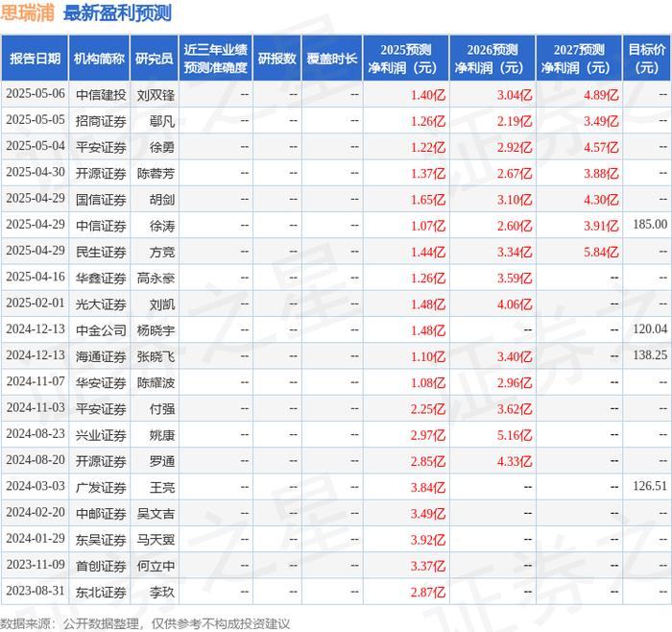Click the 覆盖时长 column header

click(332, 58)
